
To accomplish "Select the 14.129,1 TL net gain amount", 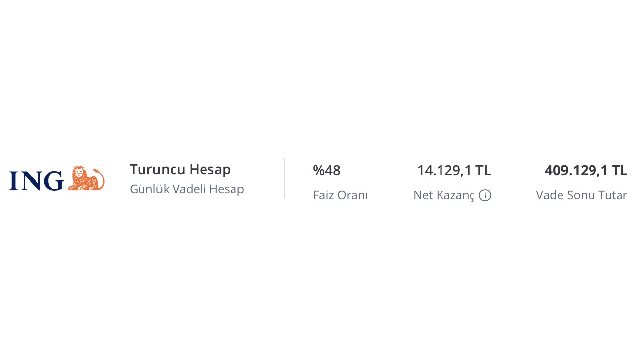I will pyautogui.click(x=454, y=171).
